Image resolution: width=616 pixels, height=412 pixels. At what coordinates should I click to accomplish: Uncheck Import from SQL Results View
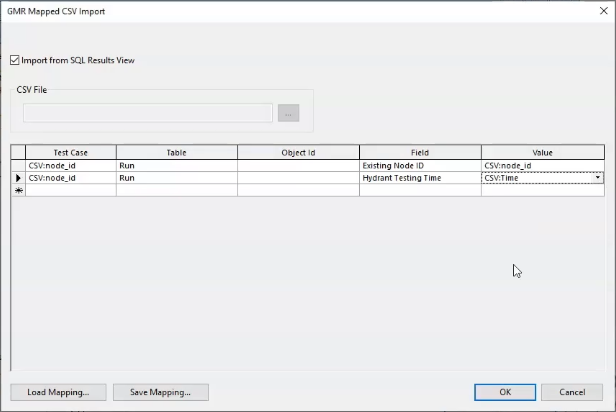[x=15, y=60]
